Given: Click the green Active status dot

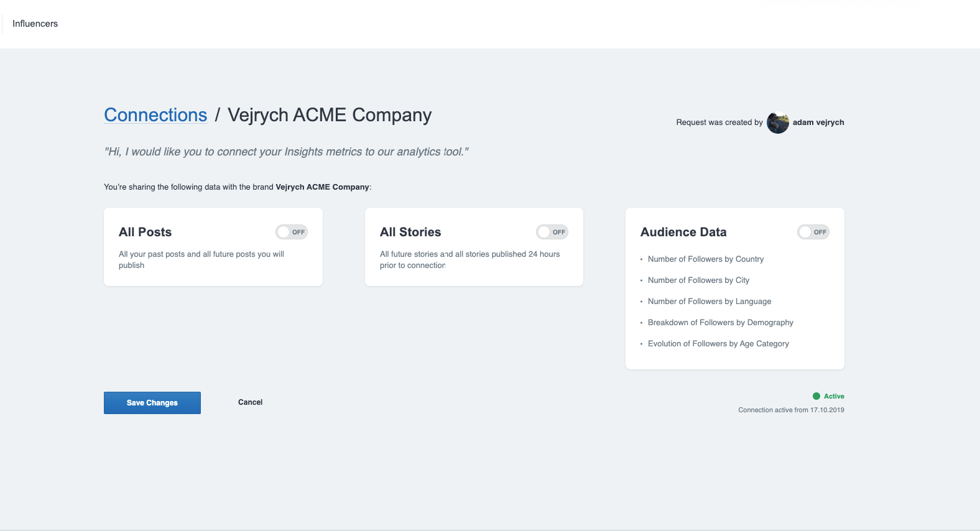Looking at the screenshot, I should (816, 396).
